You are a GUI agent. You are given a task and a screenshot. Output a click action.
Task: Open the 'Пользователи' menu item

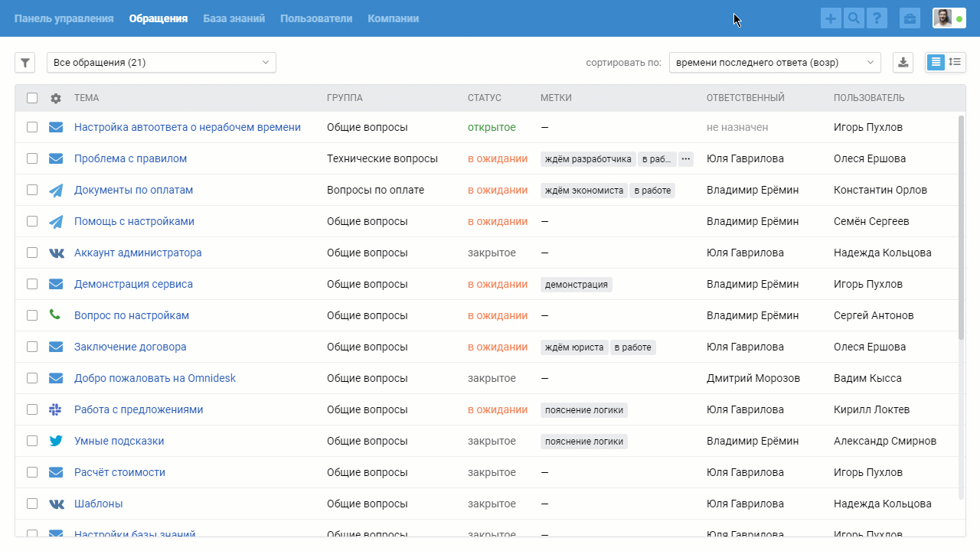pos(316,18)
